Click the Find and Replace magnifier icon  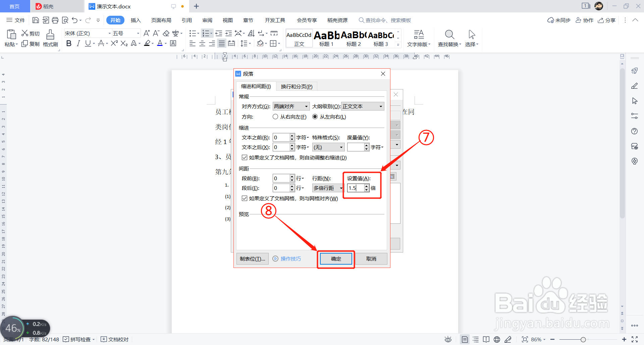(x=449, y=34)
